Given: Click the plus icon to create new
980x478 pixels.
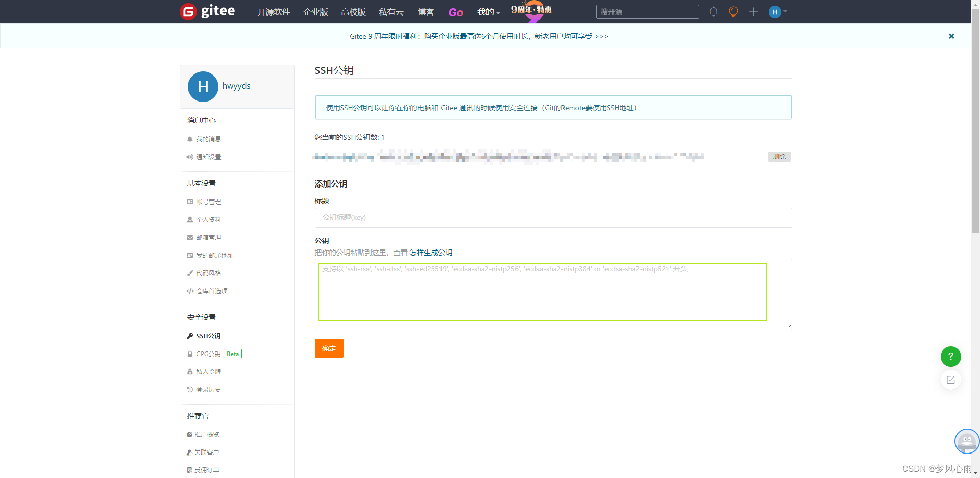Looking at the screenshot, I should pos(753,12).
